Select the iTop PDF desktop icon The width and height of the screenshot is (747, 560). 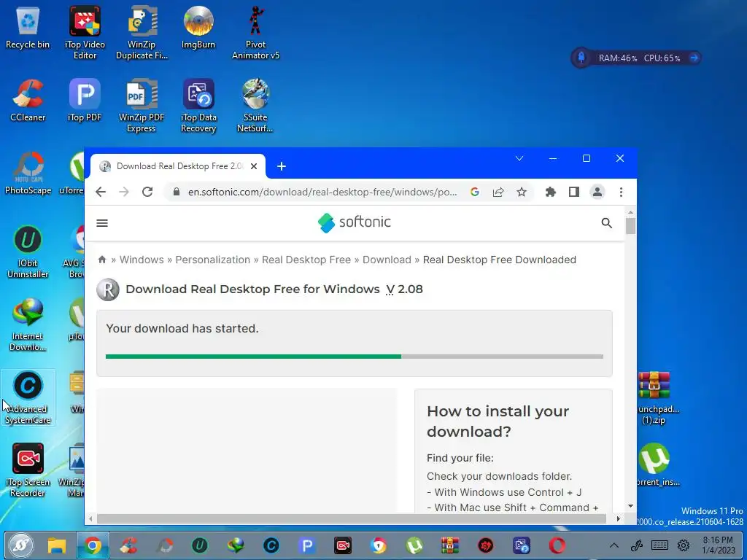(x=85, y=101)
